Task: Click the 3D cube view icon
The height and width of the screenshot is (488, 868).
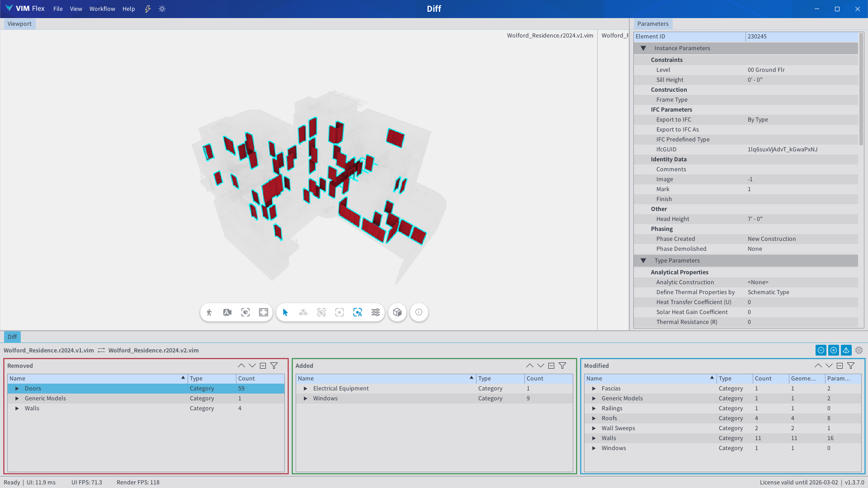Action: pos(397,312)
